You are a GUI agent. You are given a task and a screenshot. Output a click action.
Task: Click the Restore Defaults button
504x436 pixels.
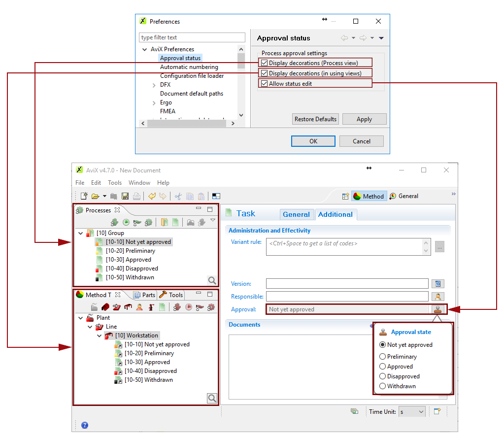click(x=315, y=119)
